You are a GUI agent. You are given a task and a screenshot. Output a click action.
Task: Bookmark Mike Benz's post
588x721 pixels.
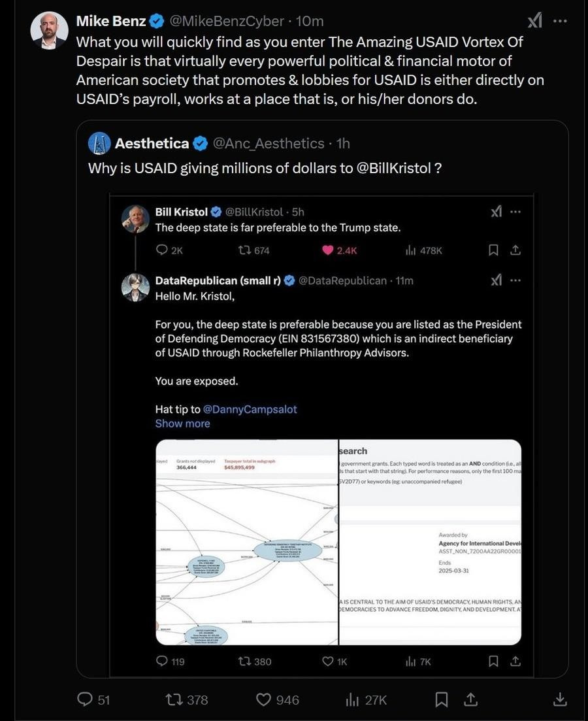[442, 699]
